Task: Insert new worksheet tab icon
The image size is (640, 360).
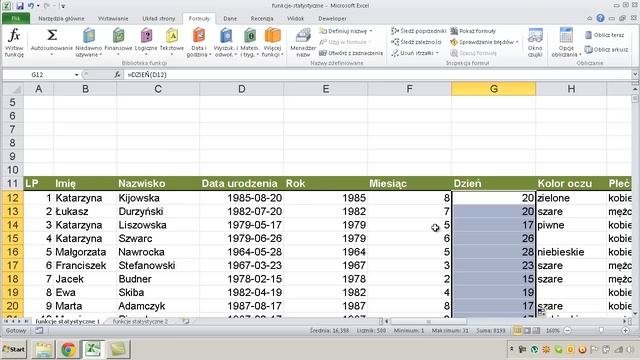Action: (x=186, y=321)
